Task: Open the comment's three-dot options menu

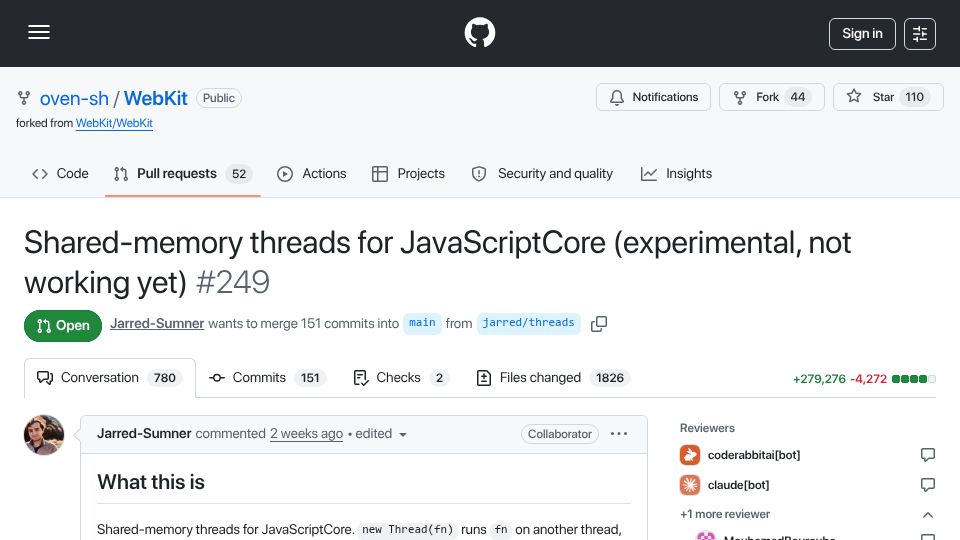Action: pyautogui.click(x=619, y=433)
